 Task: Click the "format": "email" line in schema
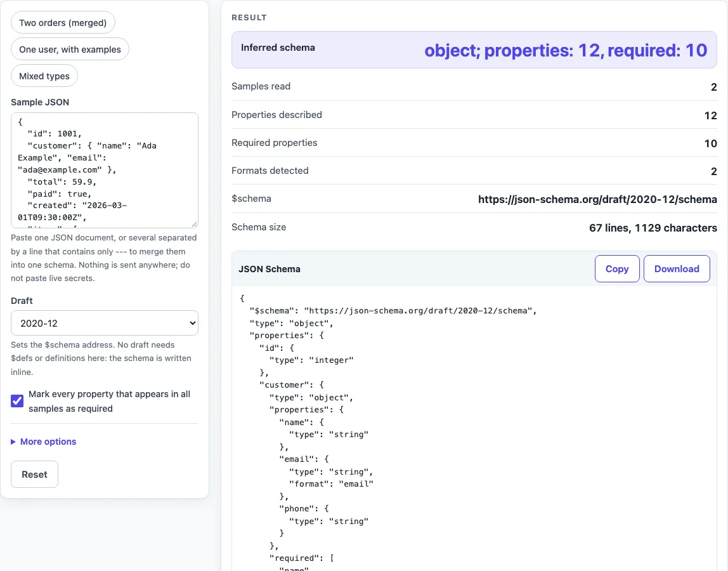click(331, 483)
